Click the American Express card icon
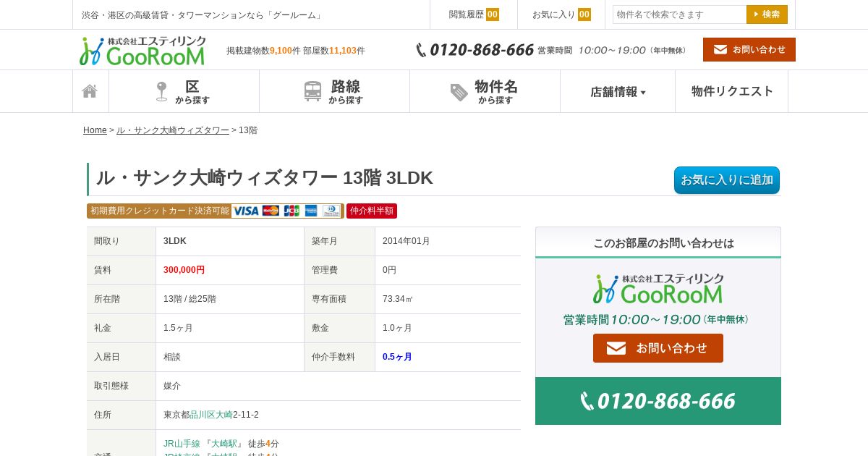 pos(311,211)
